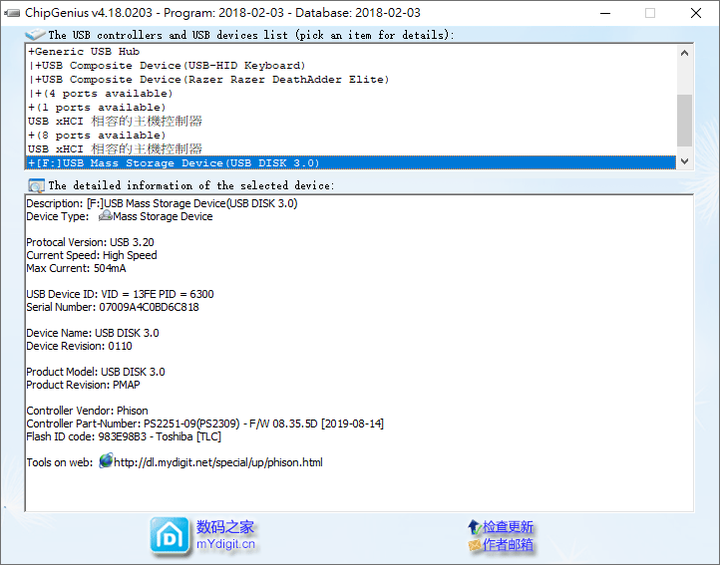Screen dimensions: 720x565
Task: Select the (1 ports available) row
Action: click(x=350, y=107)
